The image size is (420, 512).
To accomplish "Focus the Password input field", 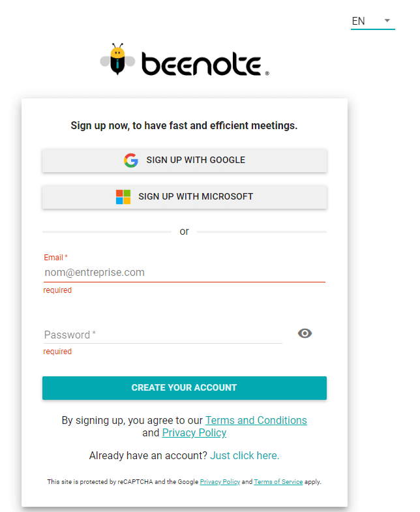I will tap(163, 335).
